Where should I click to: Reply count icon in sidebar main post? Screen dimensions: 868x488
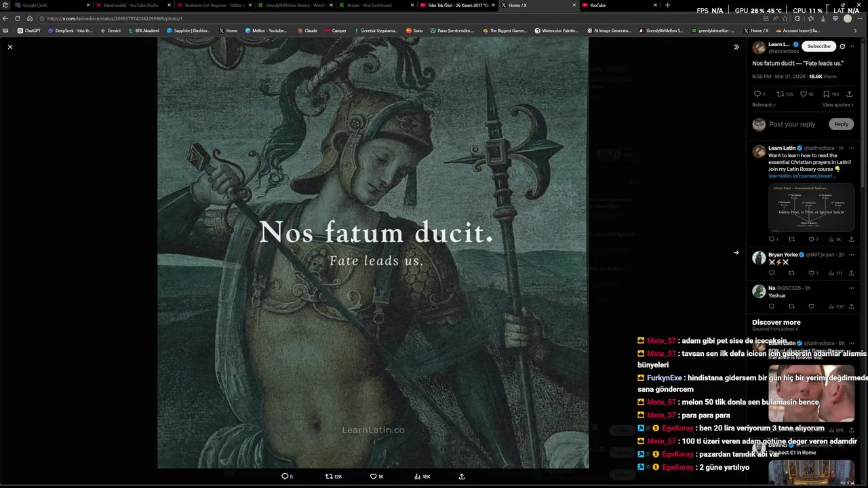tap(757, 94)
